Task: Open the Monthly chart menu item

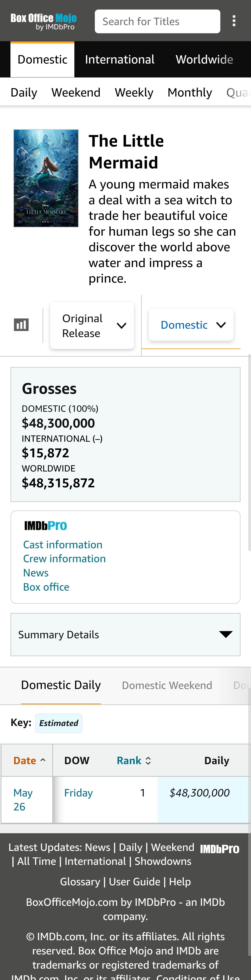Action: point(189,92)
